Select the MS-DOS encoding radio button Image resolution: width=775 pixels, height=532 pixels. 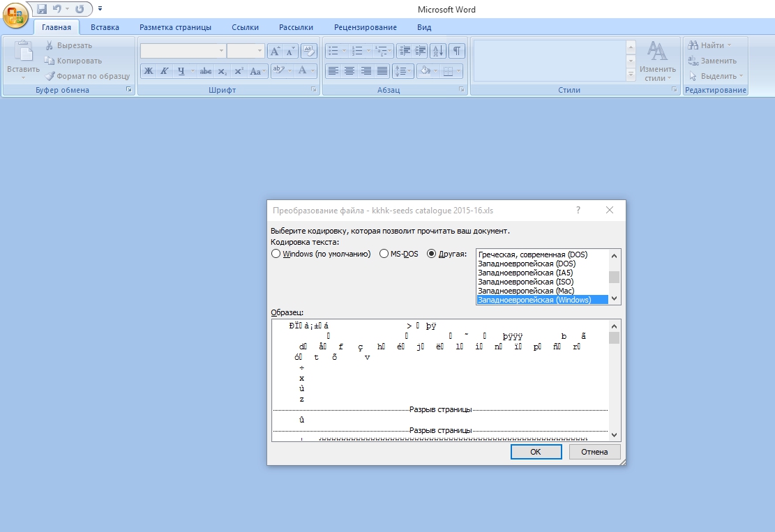384,254
